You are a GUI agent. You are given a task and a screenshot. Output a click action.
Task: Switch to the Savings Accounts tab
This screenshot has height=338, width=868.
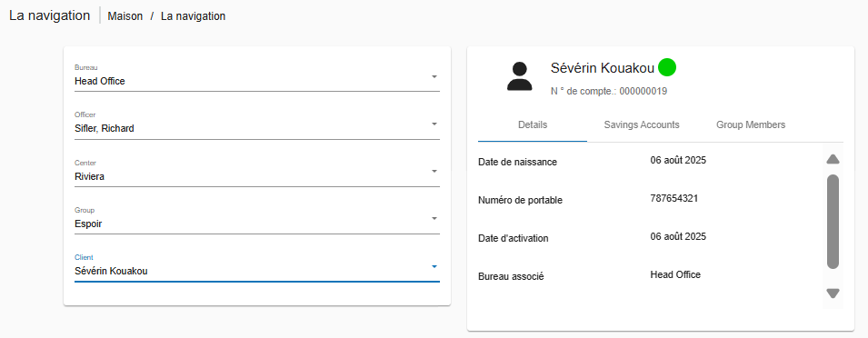pos(642,125)
